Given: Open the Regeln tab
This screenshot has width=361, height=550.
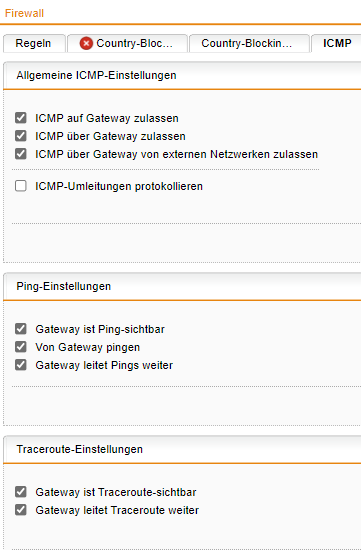Looking at the screenshot, I should pyautogui.click(x=34, y=43).
